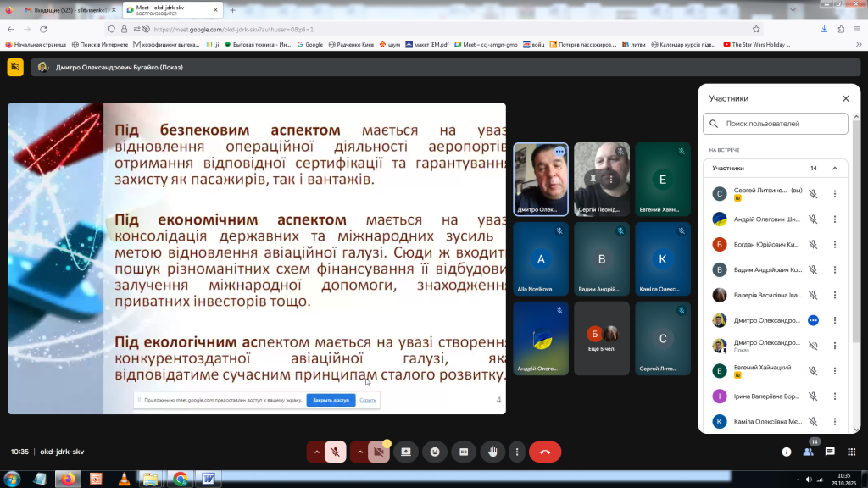
Task: Click the blue Закрыть доступ button
Action: (331, 400)
